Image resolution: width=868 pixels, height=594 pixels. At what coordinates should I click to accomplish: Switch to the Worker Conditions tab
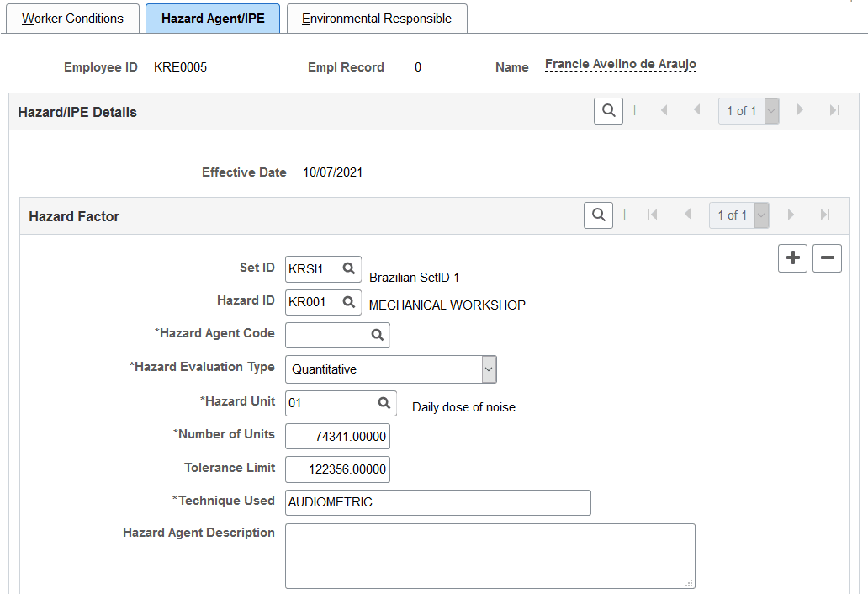point(72,18)
